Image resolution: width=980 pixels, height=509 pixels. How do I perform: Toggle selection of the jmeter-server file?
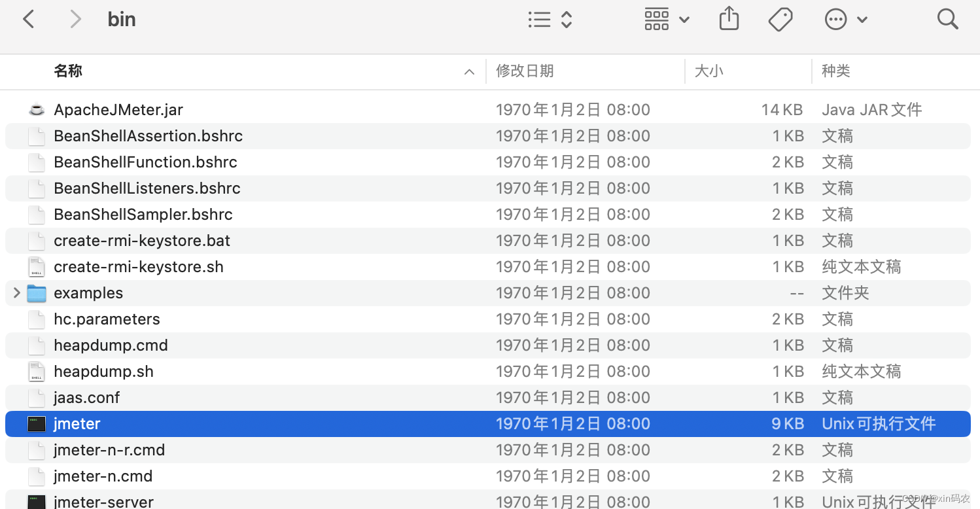point(103,502)
